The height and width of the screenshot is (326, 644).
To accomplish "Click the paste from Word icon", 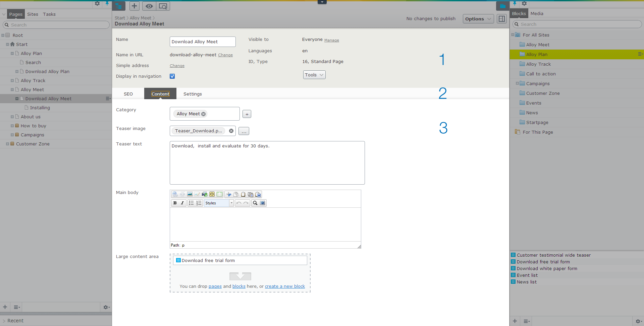I will (x=258, y=194).
